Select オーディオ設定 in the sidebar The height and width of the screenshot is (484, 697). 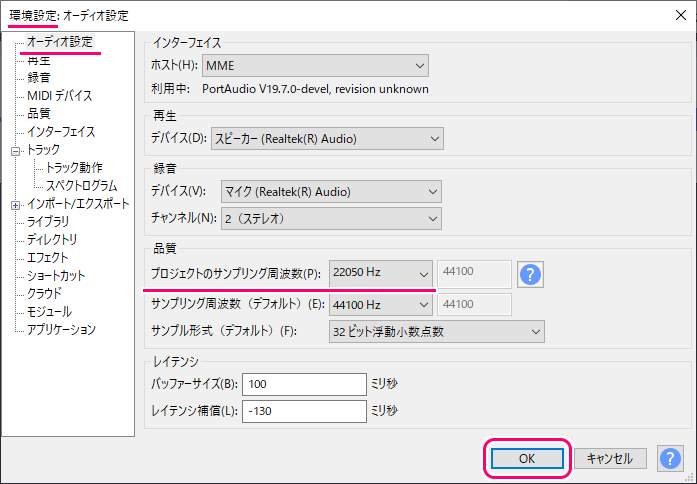tap(59, 42)
